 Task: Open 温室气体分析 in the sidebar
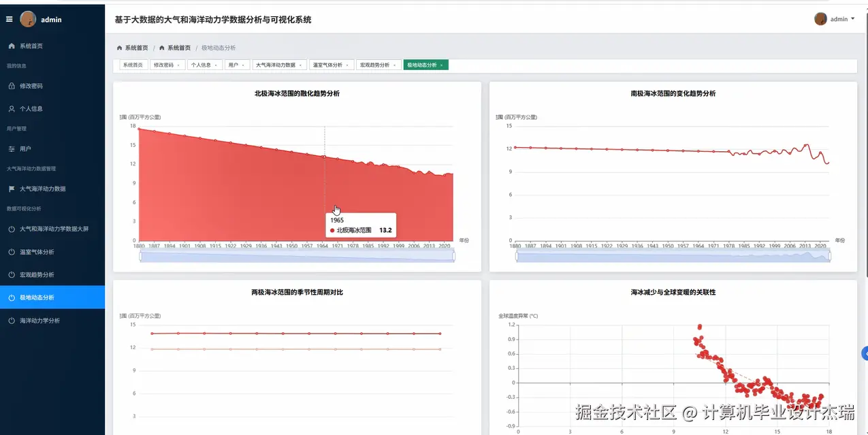click(52, 252)
